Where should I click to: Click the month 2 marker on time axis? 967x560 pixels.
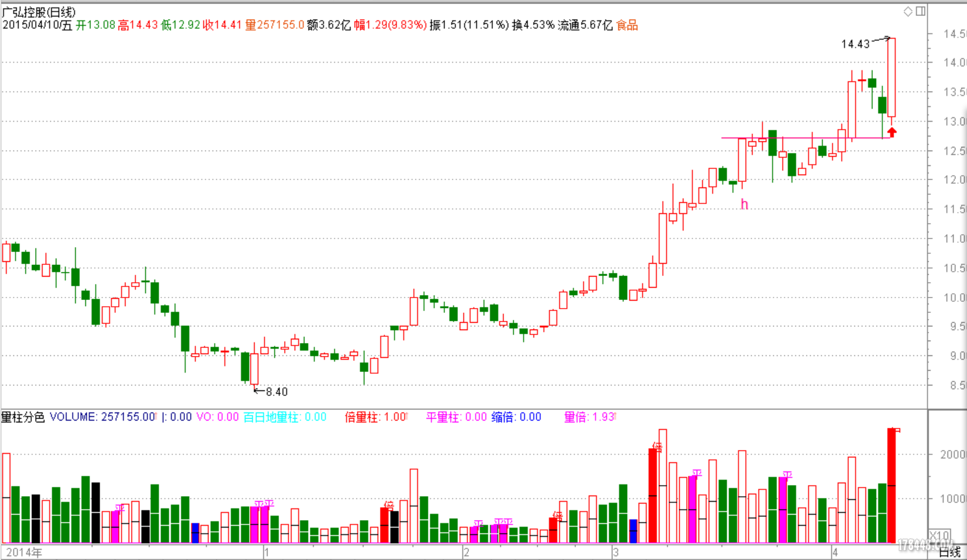[x=467, y=552]
